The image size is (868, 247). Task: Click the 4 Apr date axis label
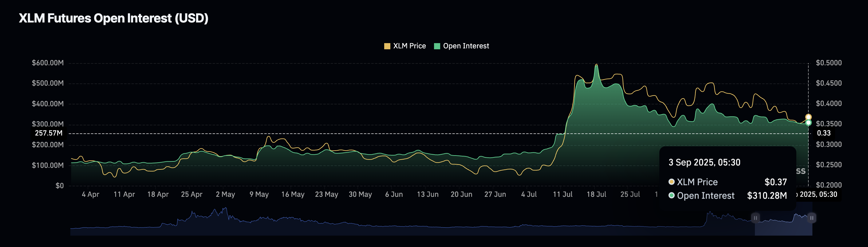(x=90, y=194)
